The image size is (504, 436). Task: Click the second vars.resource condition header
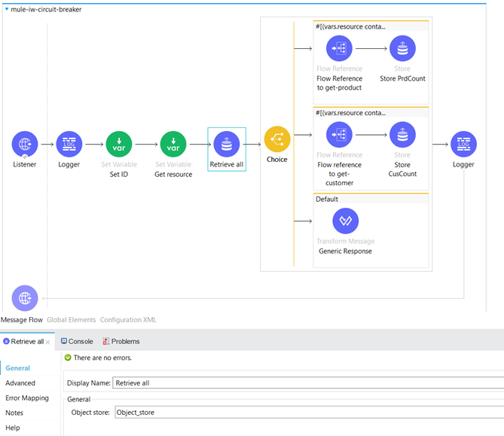coord(371,113)
